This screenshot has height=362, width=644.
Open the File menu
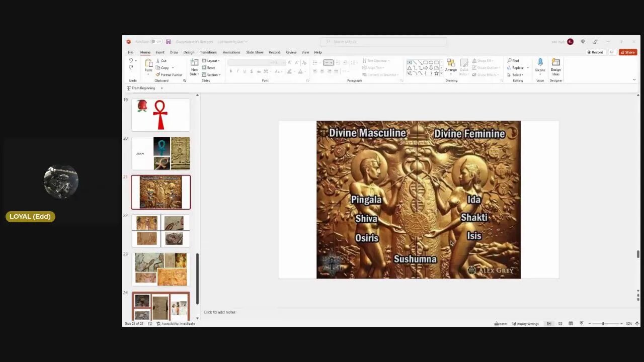coord(131,52)
